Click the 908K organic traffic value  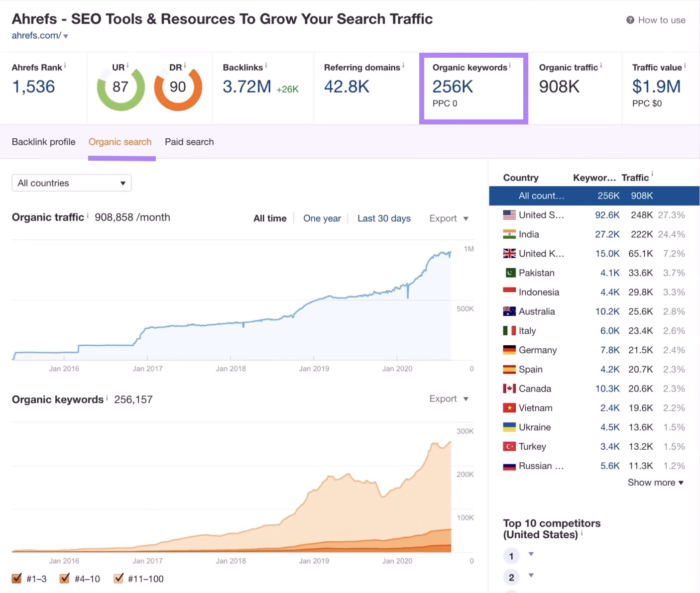[x=559, y=87]
